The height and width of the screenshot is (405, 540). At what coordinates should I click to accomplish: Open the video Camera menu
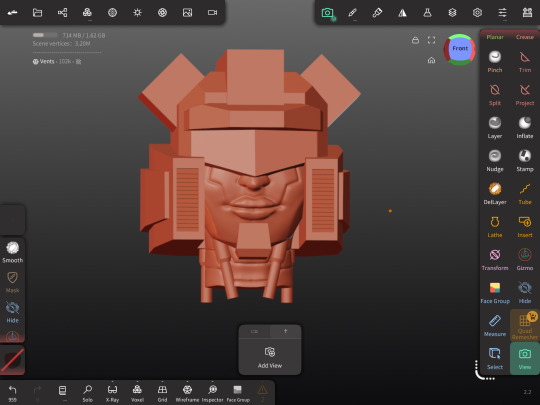pos(212,13)
